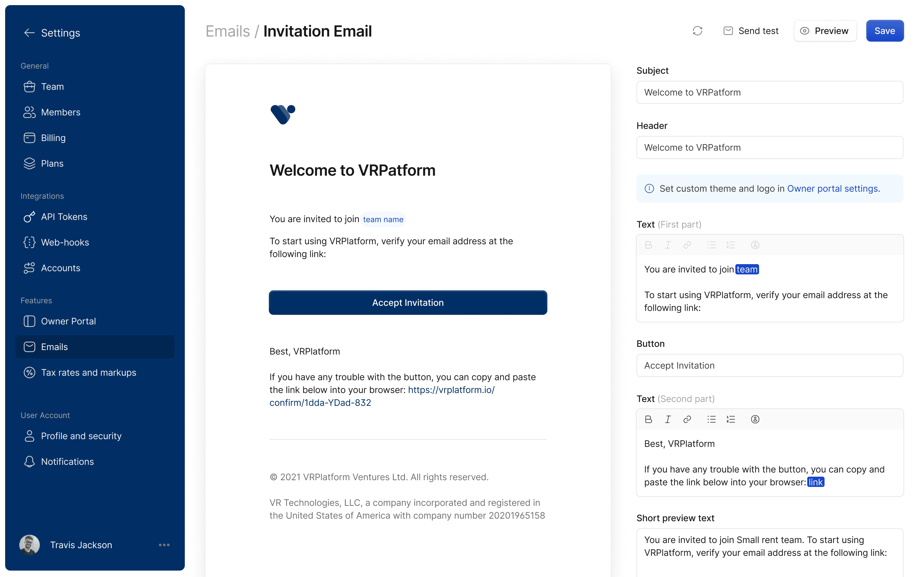Select Web-hooks in Integrations
This screenshot has width=924, height=577.
click(65, 242)
